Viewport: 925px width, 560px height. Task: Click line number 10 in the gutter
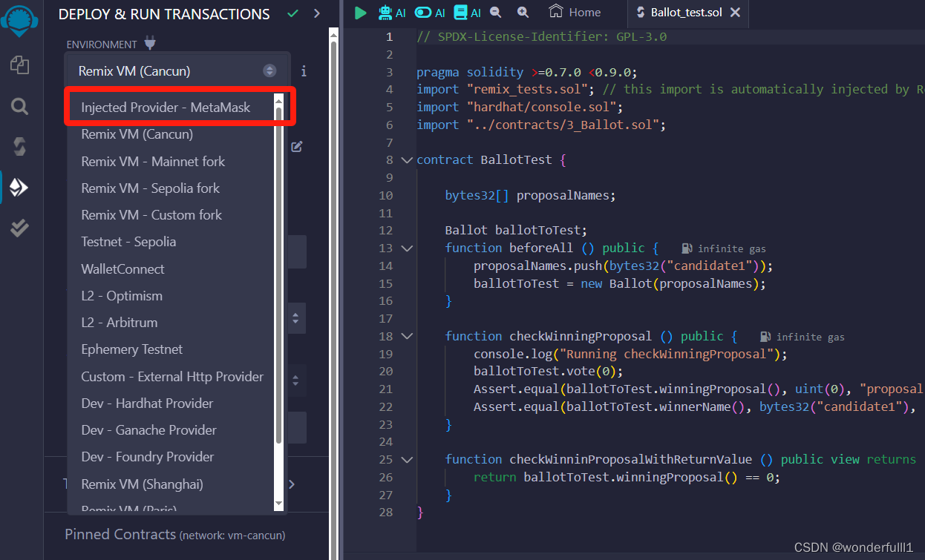click(385, 196)
